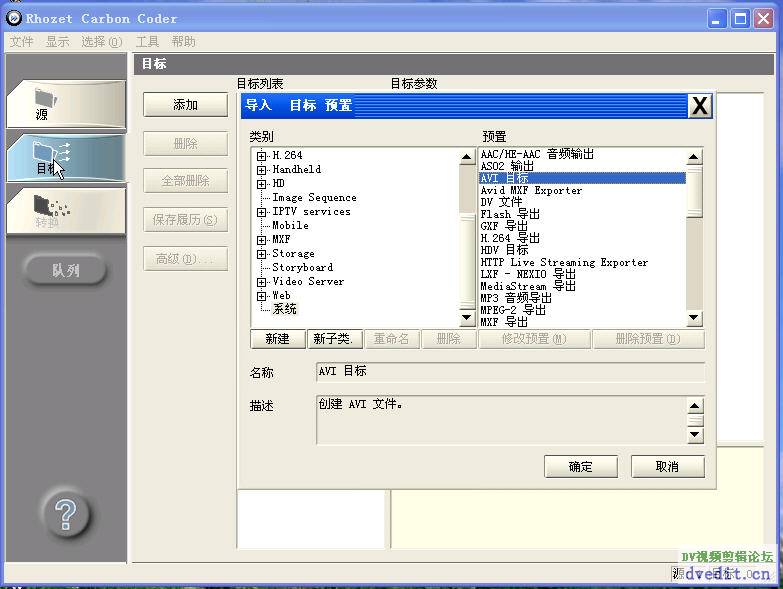Image resolution: width=783 pixels, height=589 pixels.
Task: Select Mobile in category tree
Action: [x=290, y=226]
